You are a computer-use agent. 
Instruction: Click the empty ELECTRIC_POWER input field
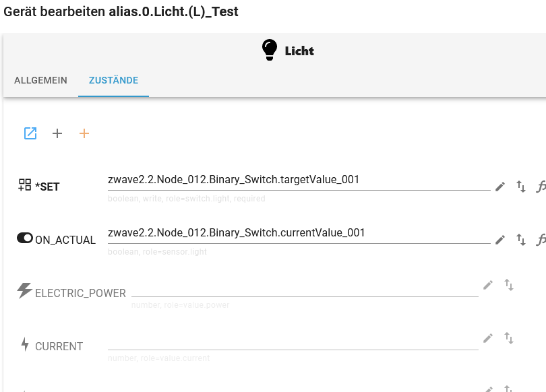(305, 287)
